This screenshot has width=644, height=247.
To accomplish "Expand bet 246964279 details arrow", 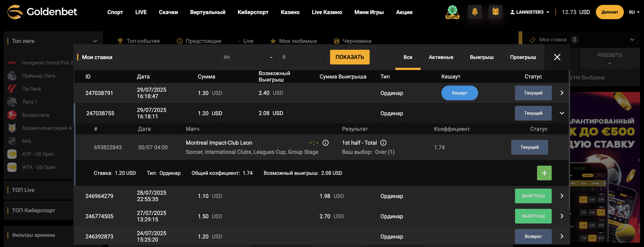I will 562,196.
